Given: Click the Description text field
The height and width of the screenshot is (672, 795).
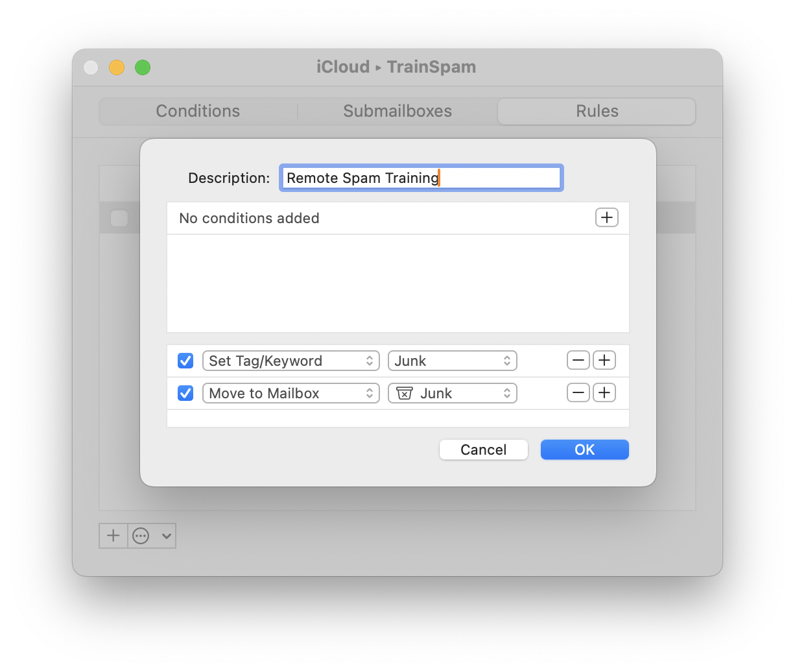Looking at the screenshot, I should point(421,178).
